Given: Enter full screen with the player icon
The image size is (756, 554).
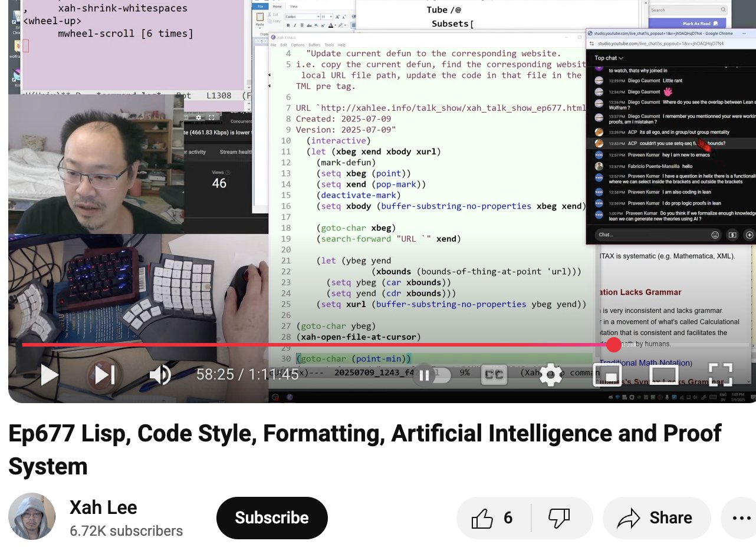Looking at the screenshot, I should click(720, 375).
